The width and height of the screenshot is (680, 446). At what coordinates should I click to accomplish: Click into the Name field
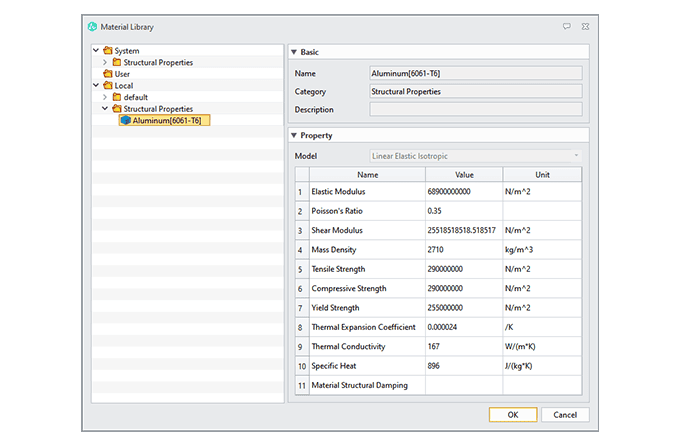tap(475, 72)
